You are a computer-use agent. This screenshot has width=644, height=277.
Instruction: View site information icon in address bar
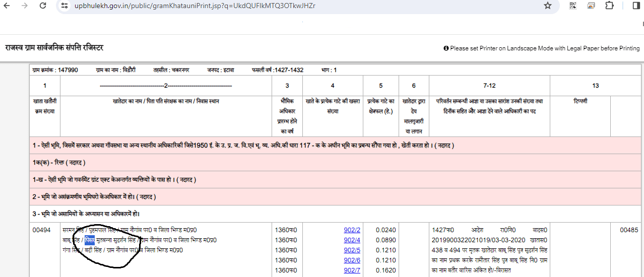tap(63, 6)
